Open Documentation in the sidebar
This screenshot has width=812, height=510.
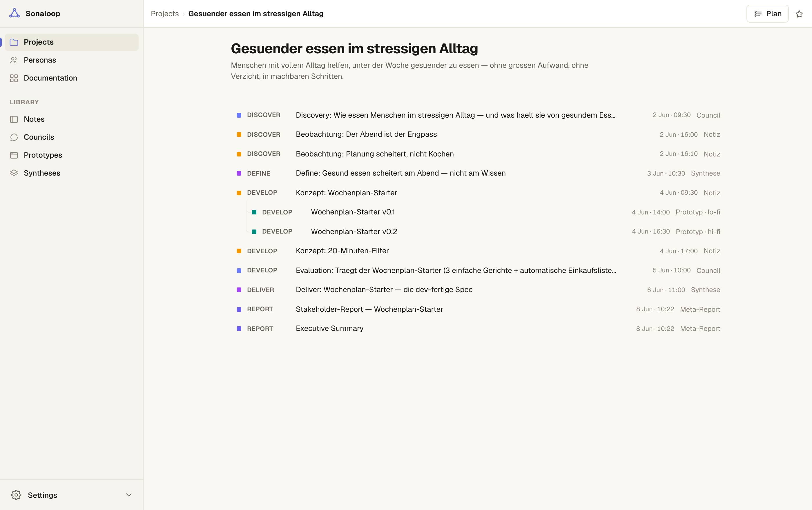(x=72, y=78)
